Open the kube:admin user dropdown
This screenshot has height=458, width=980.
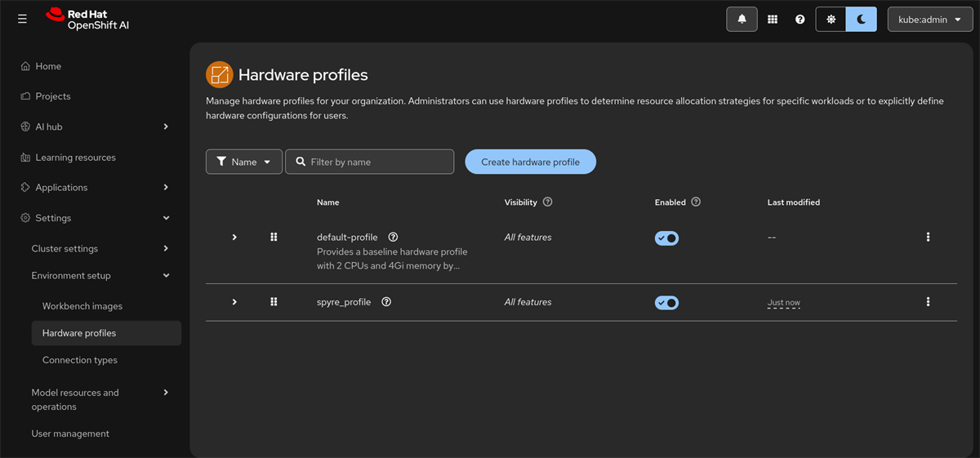coord(929,20)
